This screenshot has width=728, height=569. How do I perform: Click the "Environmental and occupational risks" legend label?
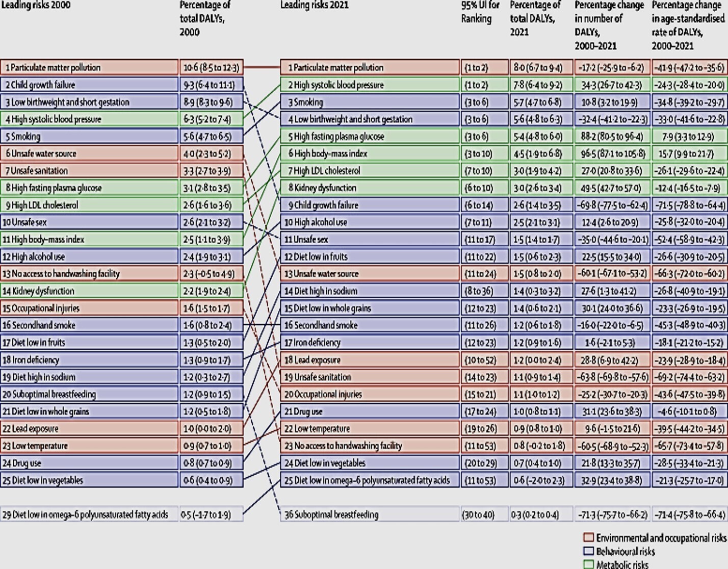pos(661,538)
